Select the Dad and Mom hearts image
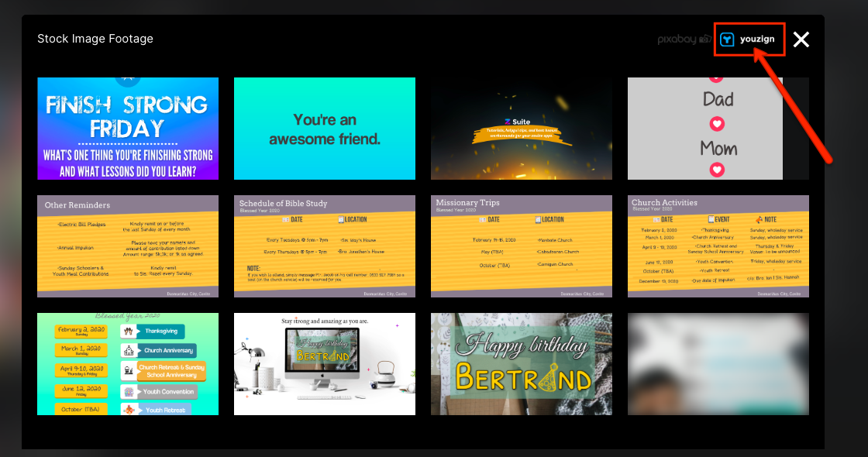 718,129
